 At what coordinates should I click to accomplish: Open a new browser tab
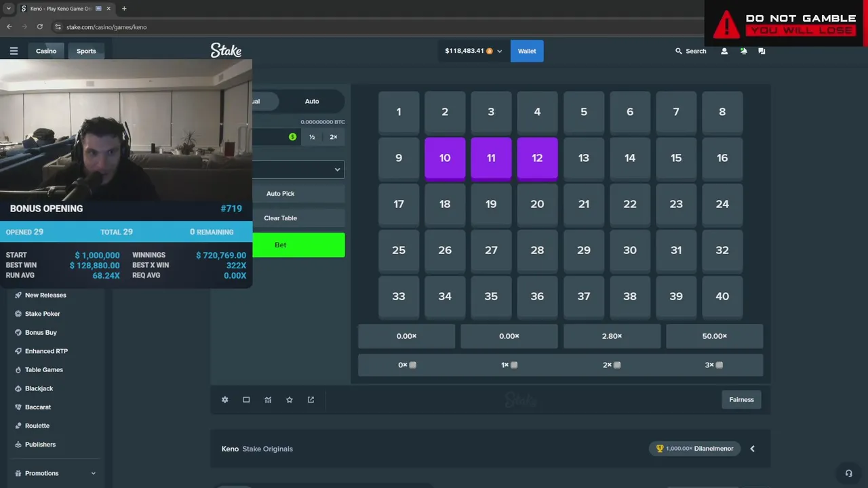(x=124, y=9)
